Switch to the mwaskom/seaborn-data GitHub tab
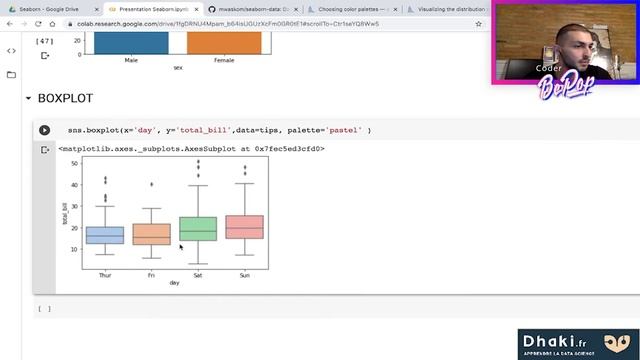640x360 pixels. coord(253,9)
